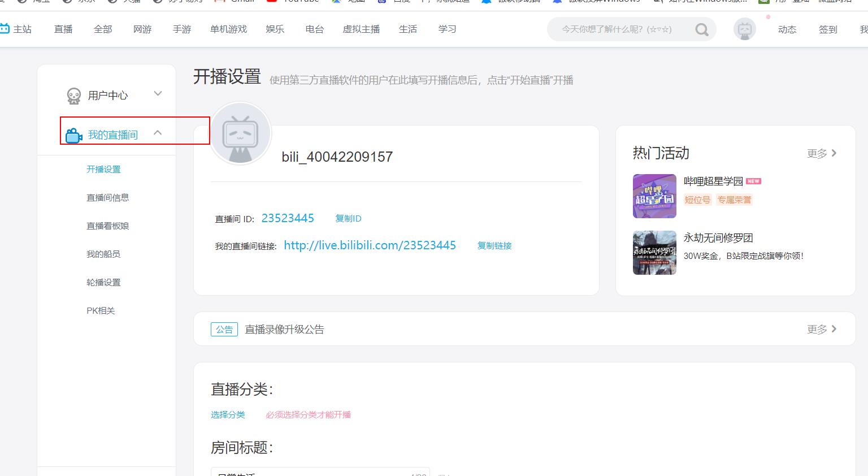Click 永劫无间修罗团 activity title
This screenshot has height=476, width=868.
pyautogui.click(x=718, y=237)
